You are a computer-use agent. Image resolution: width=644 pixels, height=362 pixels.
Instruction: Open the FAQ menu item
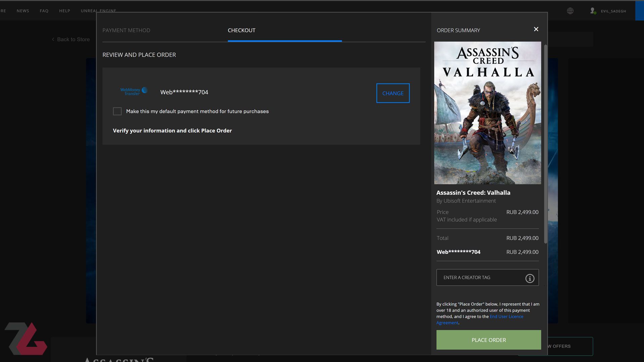44,11
